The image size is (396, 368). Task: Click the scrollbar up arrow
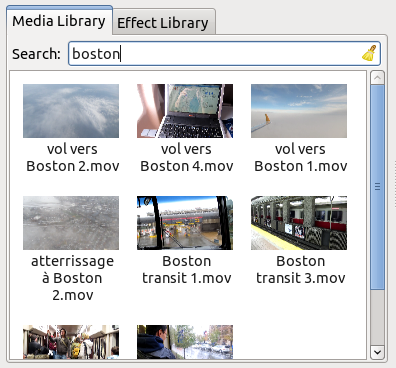tap(377, 78)
